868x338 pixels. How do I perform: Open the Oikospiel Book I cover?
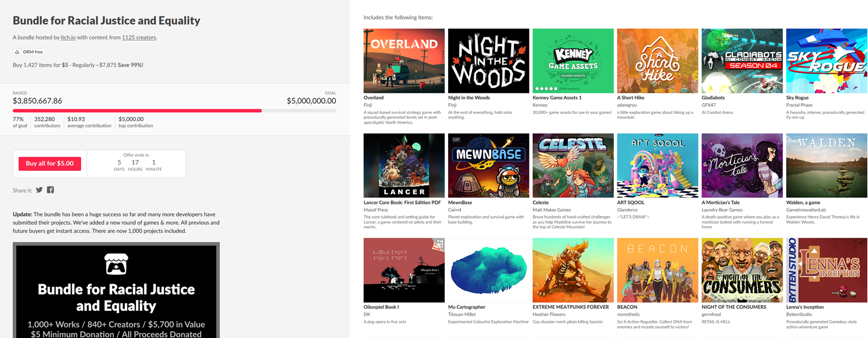[404, 270]
